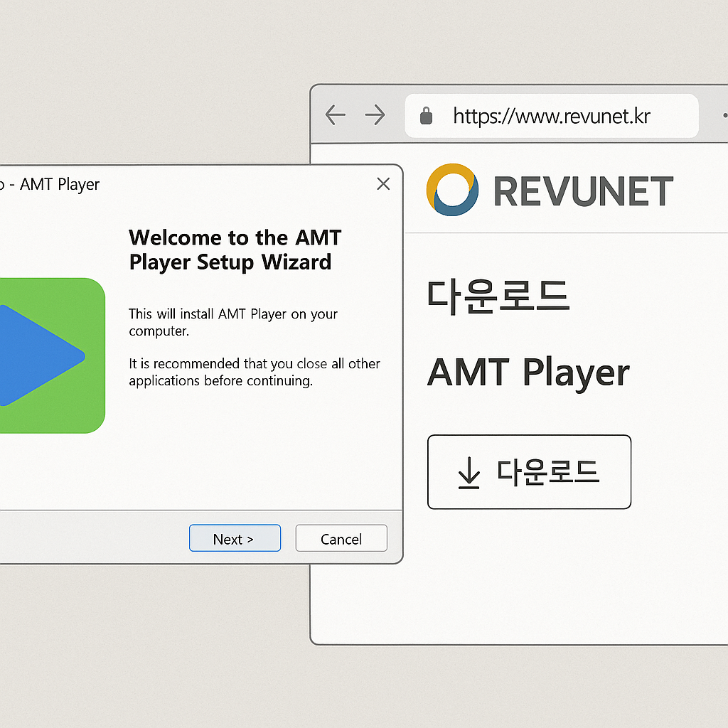Click the 다운로드 button to download AMT Player
The width and height of the screenshot is (728, 728).
coord(529,472)
